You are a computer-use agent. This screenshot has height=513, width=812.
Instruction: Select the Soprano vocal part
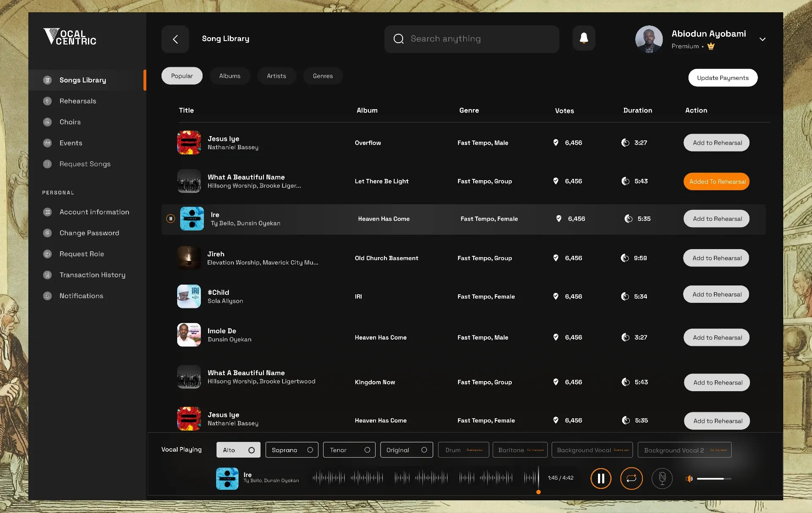(x=292, y=450)
